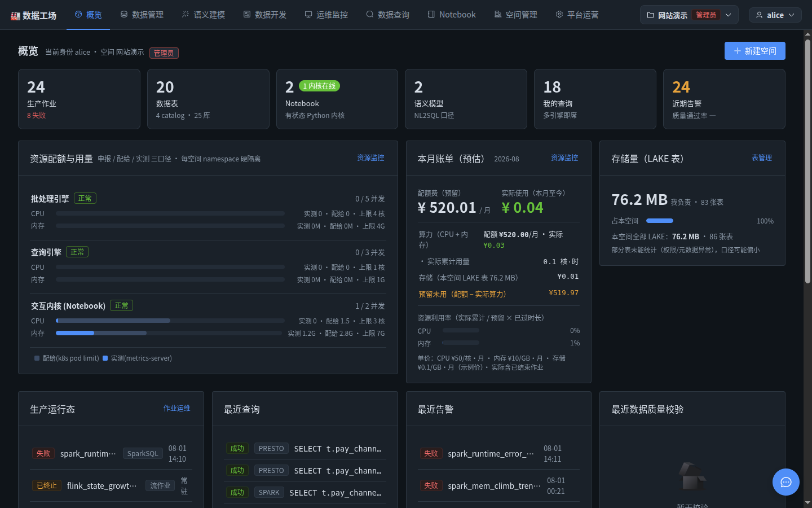Click the ¥519.97 预留未用 value
Screen dimensions: 812x508
pos(564,293)
